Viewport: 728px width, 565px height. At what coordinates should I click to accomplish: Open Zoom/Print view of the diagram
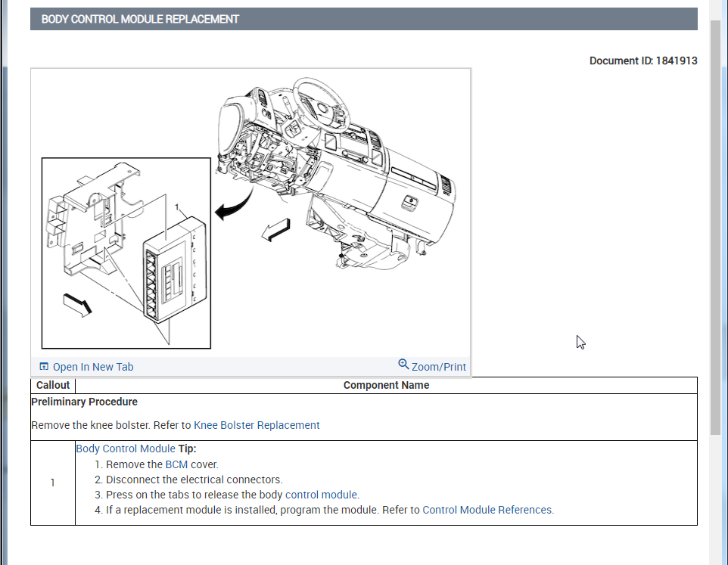[438, 367]
